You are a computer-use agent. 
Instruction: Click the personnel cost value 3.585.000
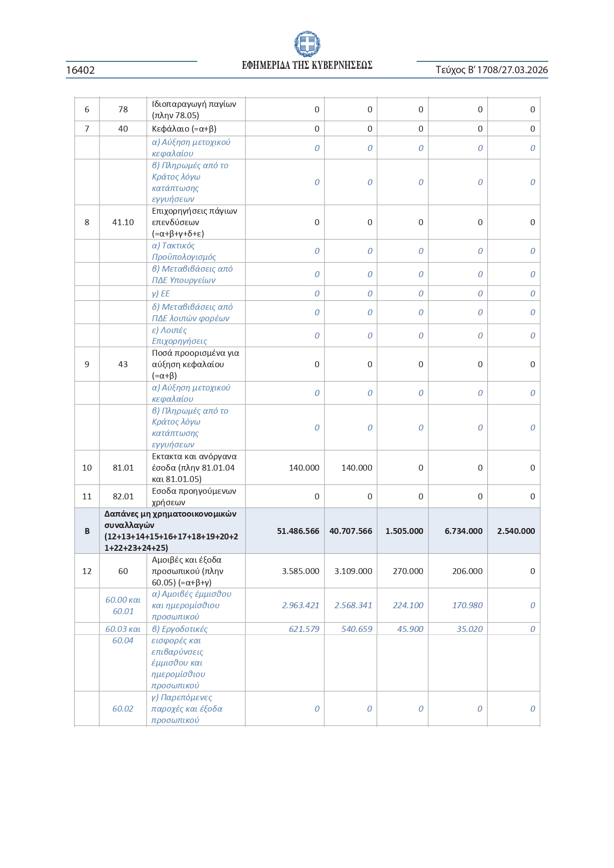[x=300, y=571]
